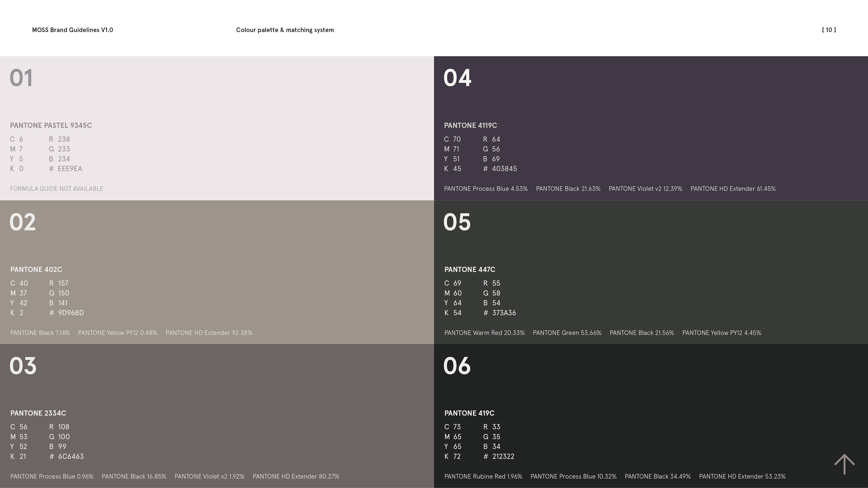Click PANTONE Process Blue 10.32% text

coord(573,476)
